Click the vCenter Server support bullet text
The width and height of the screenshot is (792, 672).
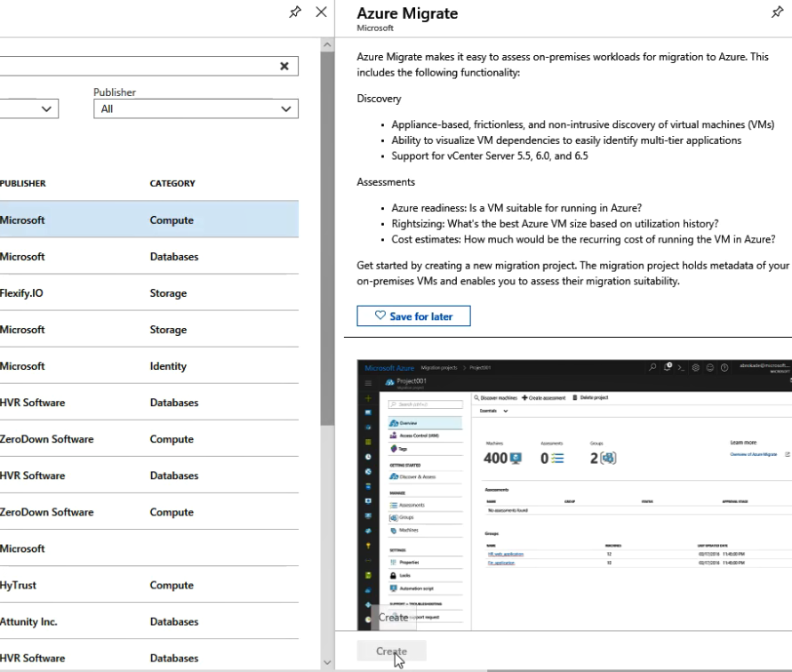pyautogui.click(x=490, y=156)
